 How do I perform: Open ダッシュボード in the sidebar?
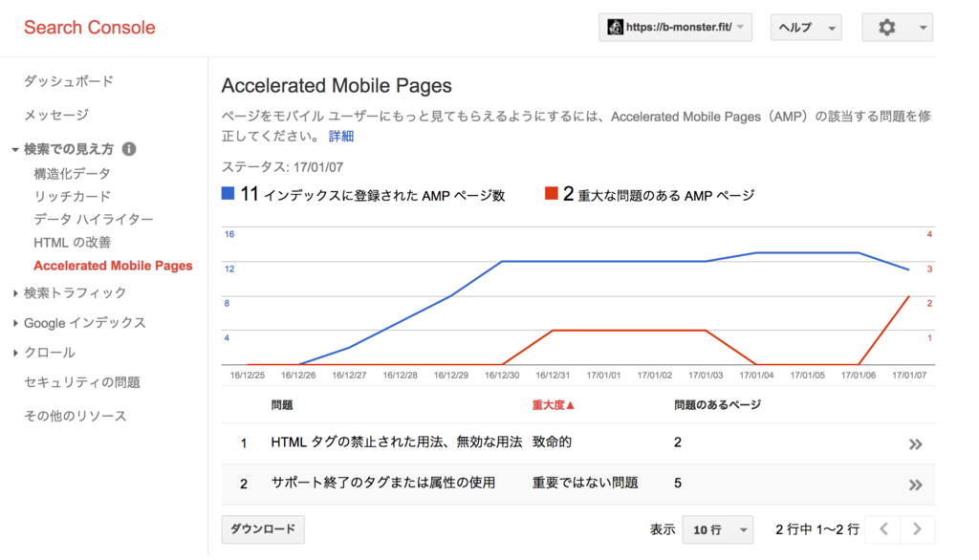click(69, 81)
